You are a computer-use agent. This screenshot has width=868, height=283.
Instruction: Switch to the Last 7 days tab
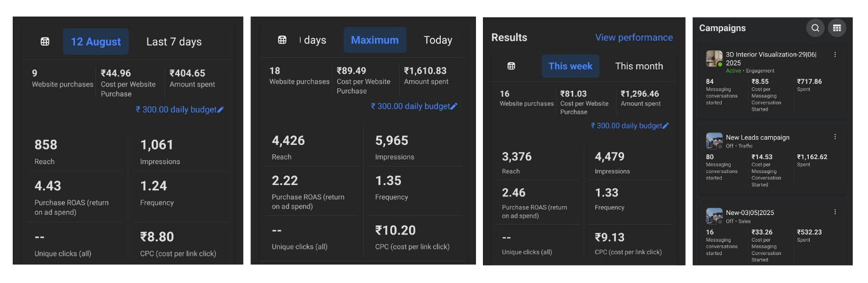[173, 42]
